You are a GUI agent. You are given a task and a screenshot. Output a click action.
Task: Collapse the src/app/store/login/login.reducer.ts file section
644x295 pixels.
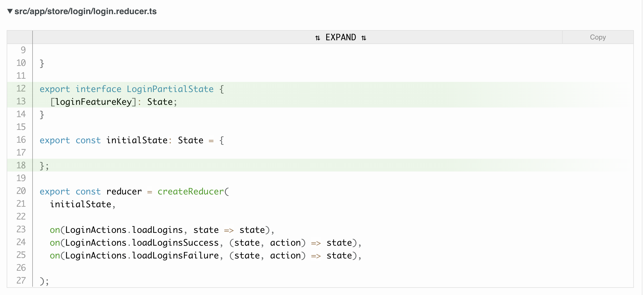[x=10, y=11]
